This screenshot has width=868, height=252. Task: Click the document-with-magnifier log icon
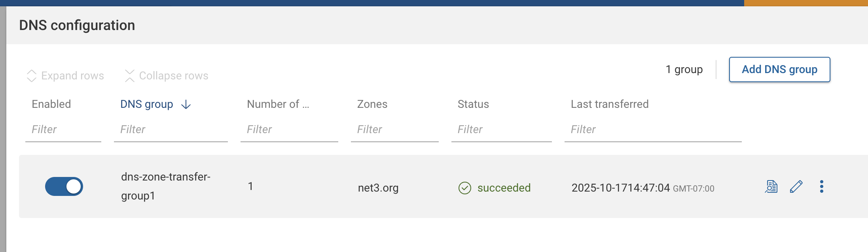click(x=771, y=186)
